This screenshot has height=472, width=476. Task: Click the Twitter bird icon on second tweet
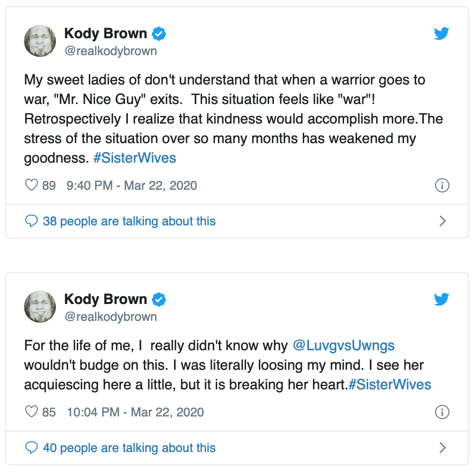click(441, 300)
